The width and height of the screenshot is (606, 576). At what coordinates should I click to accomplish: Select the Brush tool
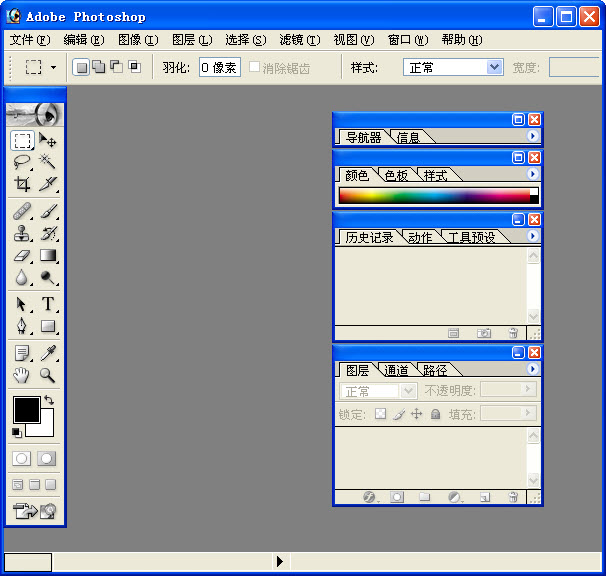(48, 211)
